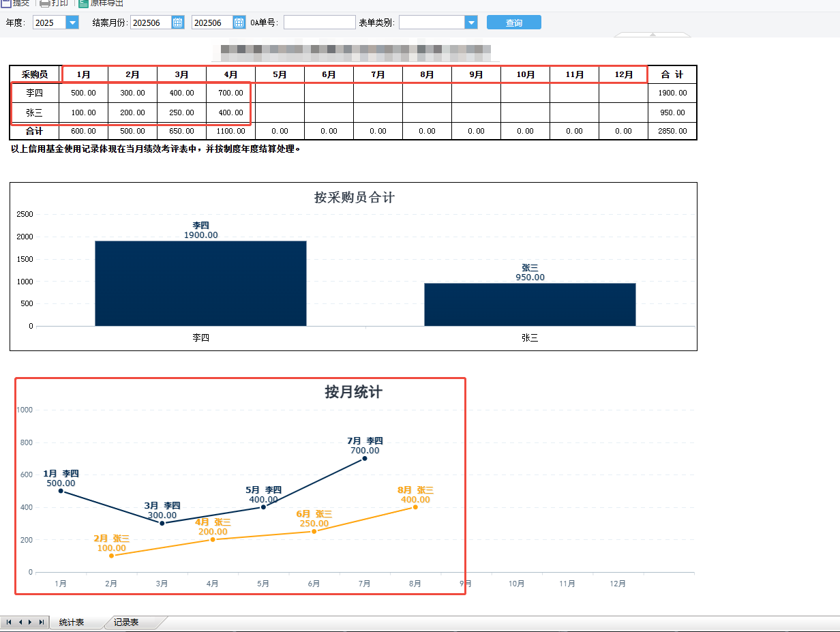
Task: Click the 合计 row label in table
Action: [35, 131]
